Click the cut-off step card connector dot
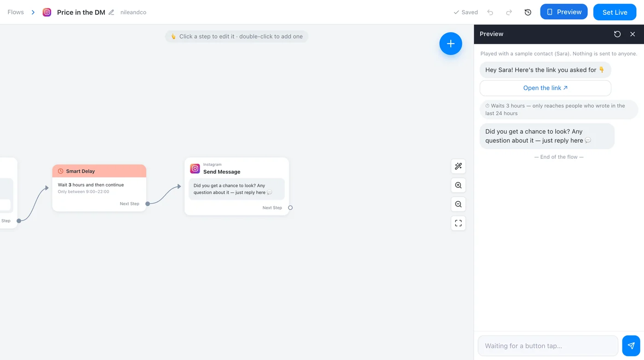The height and width of the screenshot is (360, 644). click(x=19, y=221)
